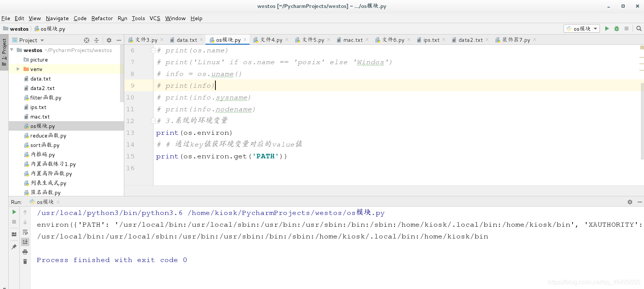The image size is (644, 289).
Task: Pin the Run tab
Action: [14, 247]
